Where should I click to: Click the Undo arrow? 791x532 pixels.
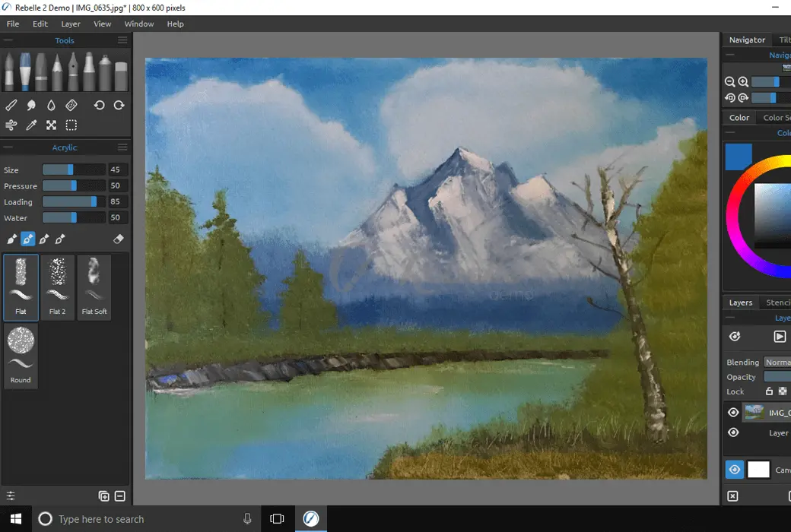pos(99,105)
